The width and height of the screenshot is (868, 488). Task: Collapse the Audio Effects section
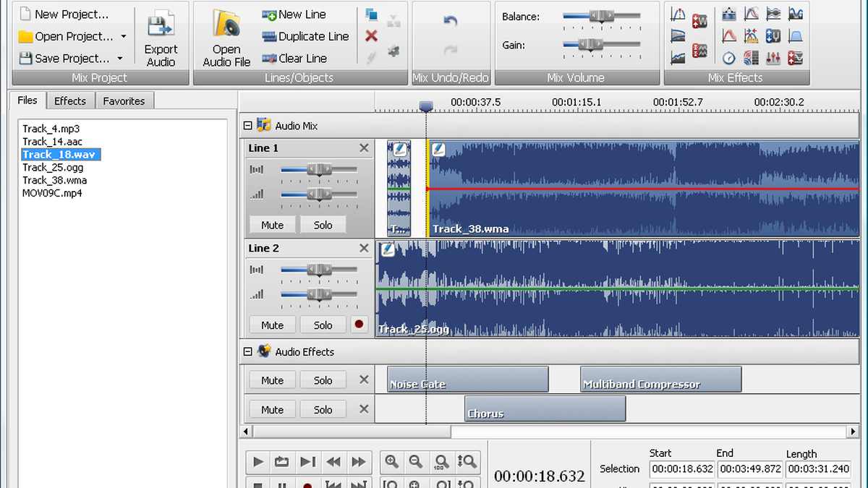coord(247,351)
